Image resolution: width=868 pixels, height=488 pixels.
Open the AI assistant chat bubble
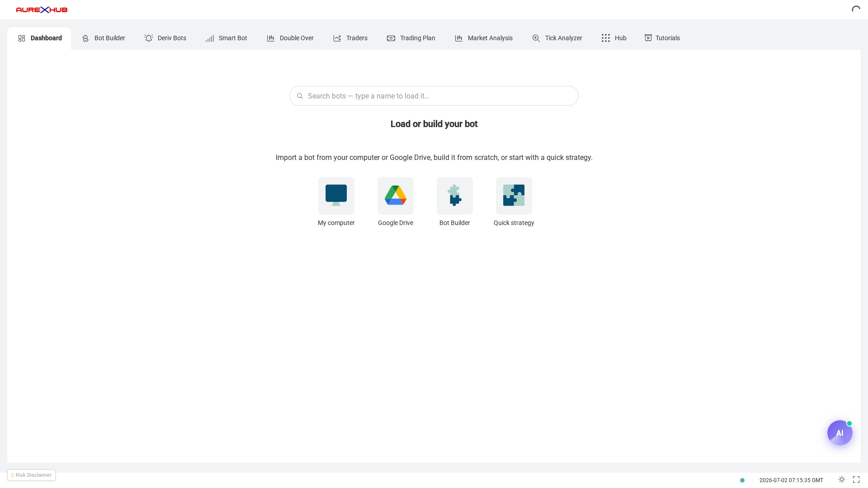coord(840,433)
